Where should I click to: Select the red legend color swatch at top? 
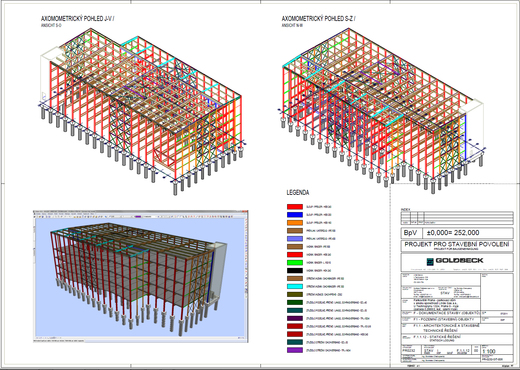(295, 207)
